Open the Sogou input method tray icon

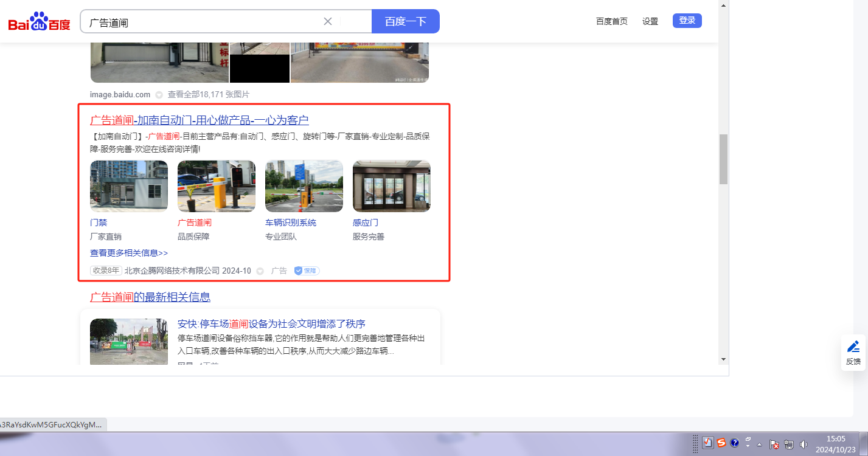pyautogui.click(x=721, y=443)
